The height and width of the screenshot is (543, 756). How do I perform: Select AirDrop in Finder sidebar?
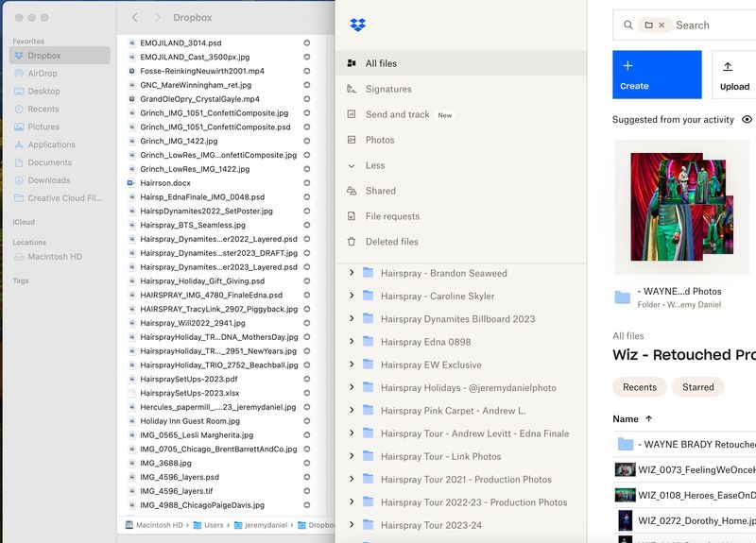[x=43, y=74]
